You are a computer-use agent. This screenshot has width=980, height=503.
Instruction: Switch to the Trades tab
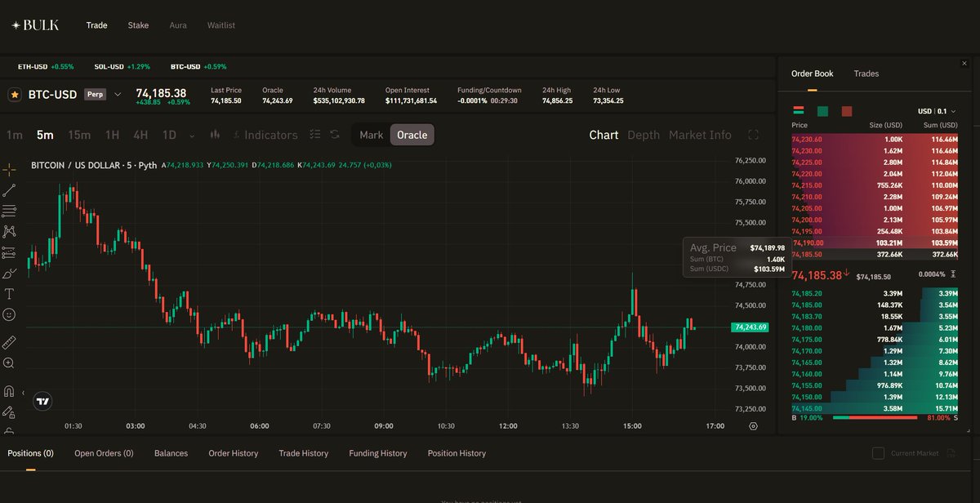coord(866,73)
